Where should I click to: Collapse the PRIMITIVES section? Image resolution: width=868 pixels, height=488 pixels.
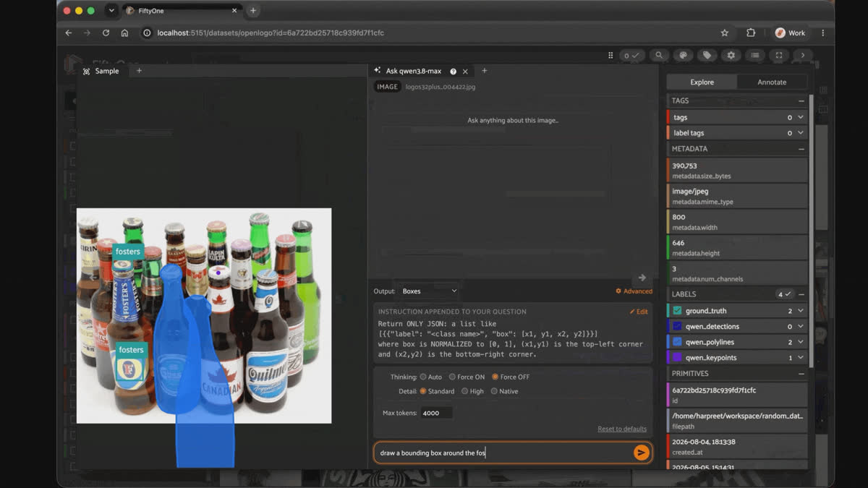[801, 374]
